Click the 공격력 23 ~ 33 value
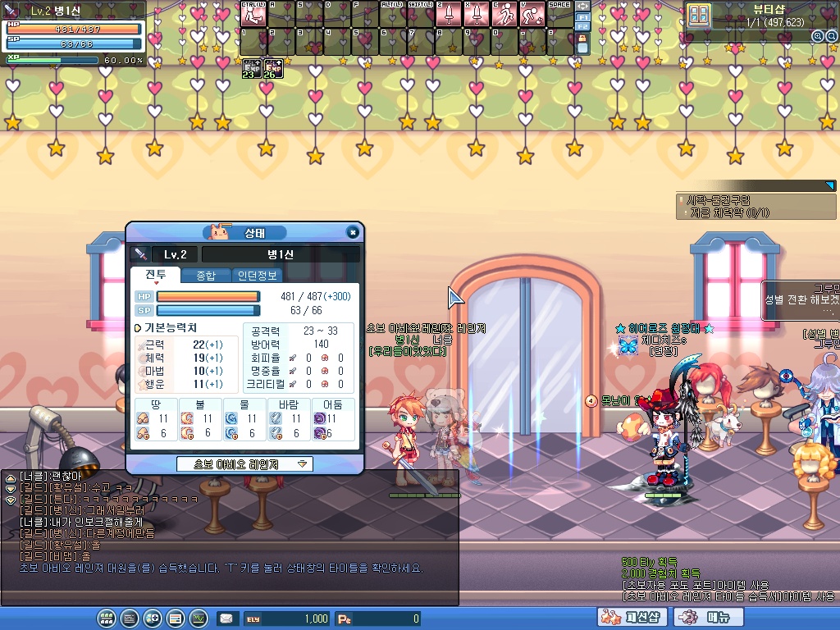 coord(321,331)
